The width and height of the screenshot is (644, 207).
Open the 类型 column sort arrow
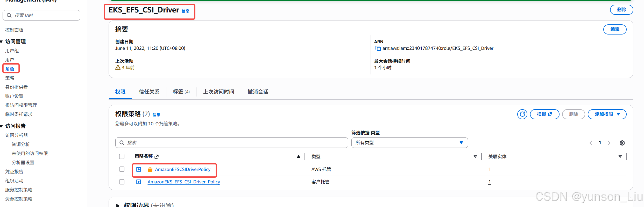pyautogui.click(x=475, y=156)
